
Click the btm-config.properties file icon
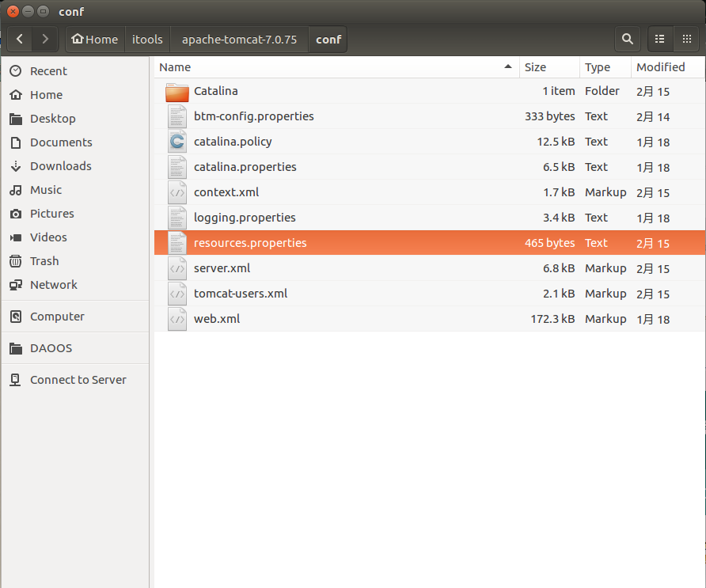[177, 116]
